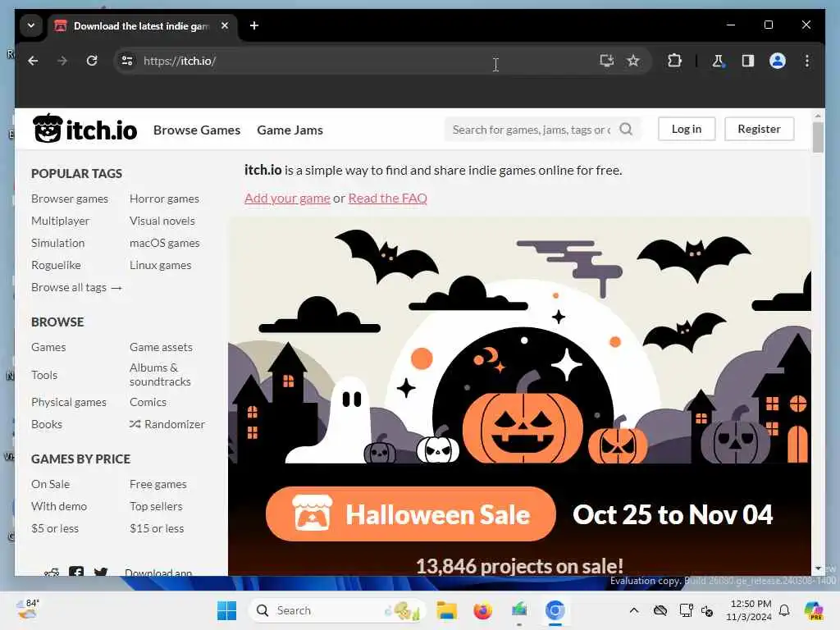The width and height of the screenshot is (840, 630).
Task: Open the site information icon in address bar
Action: click(127, 61)
